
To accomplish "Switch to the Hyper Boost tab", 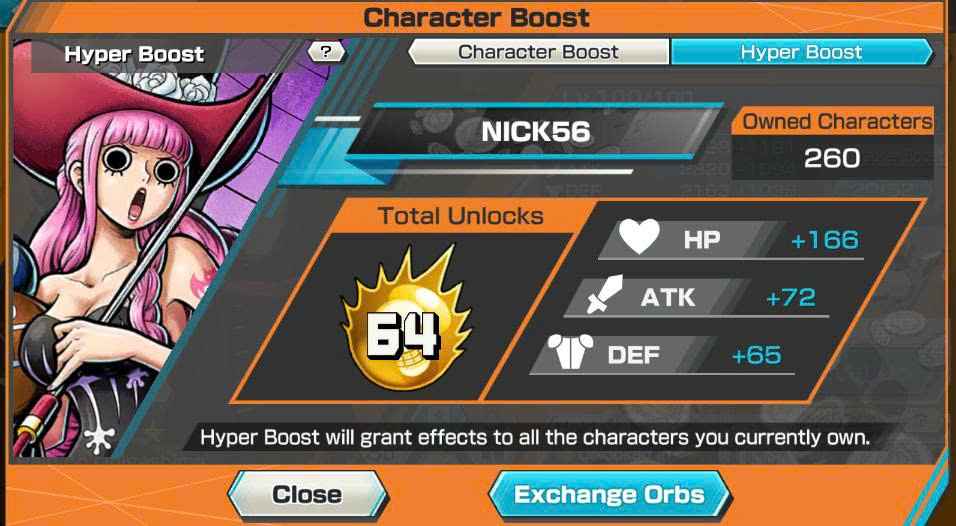I will coord(801,52).
